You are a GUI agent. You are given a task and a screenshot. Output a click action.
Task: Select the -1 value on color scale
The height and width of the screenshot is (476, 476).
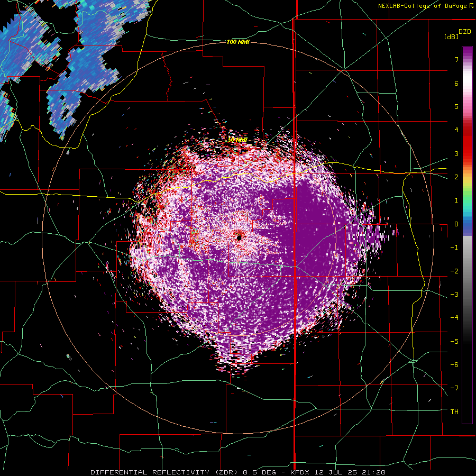point(454,248)
